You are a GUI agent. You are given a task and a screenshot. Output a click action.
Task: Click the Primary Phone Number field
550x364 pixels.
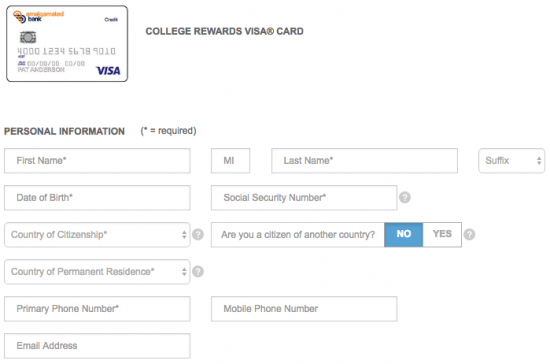pos(97,309)
